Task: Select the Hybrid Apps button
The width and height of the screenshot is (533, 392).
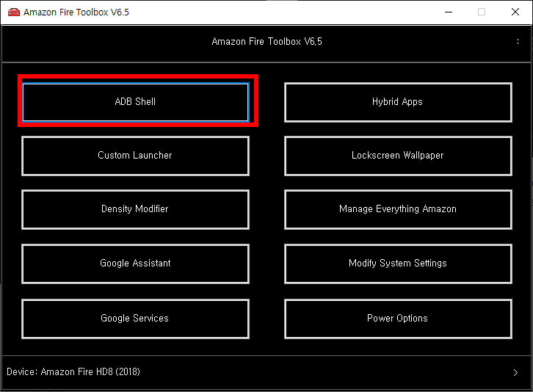Action: coord(398,102)
